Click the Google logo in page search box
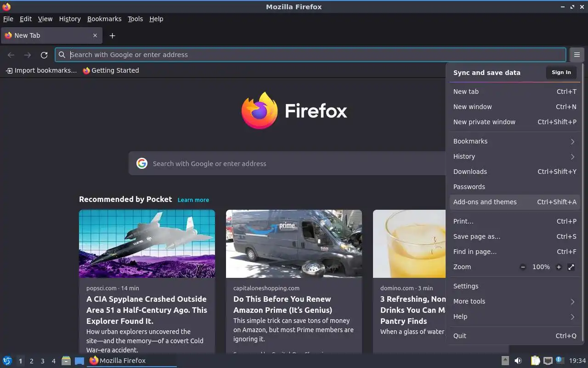Viewport: 588px width, 368px height. click(x=142, y=163)
